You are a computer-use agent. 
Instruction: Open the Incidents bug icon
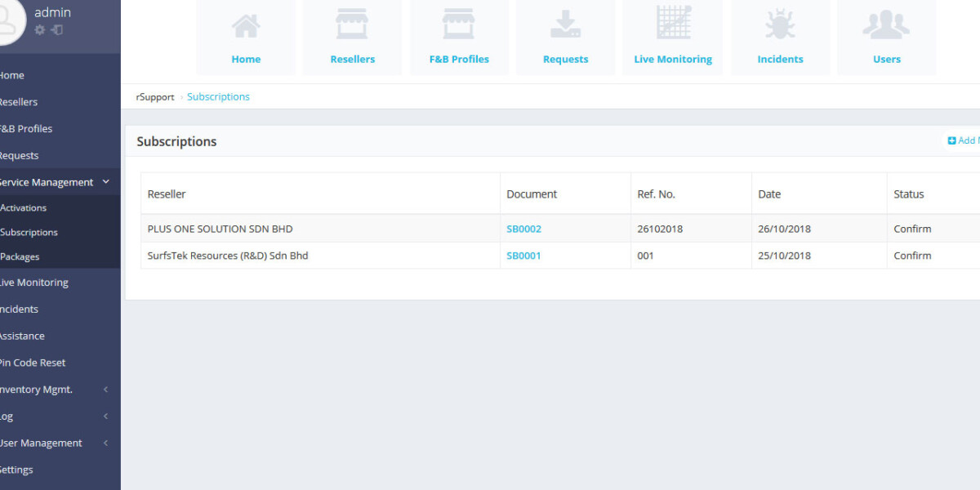[x=780, y=26]
